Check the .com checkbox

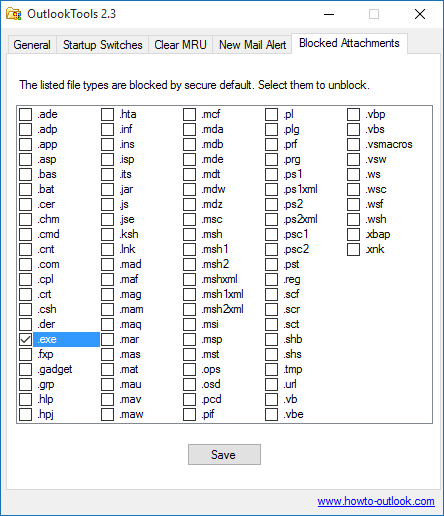point(25,264)
